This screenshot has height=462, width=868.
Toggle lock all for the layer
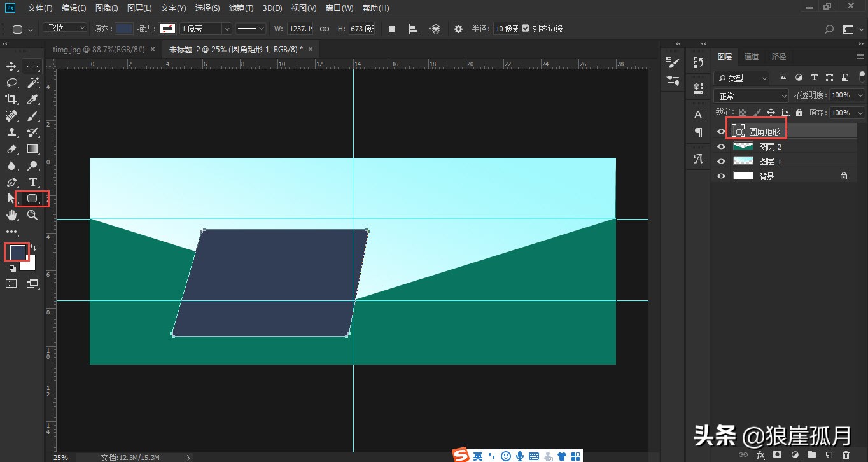point(799,113)
